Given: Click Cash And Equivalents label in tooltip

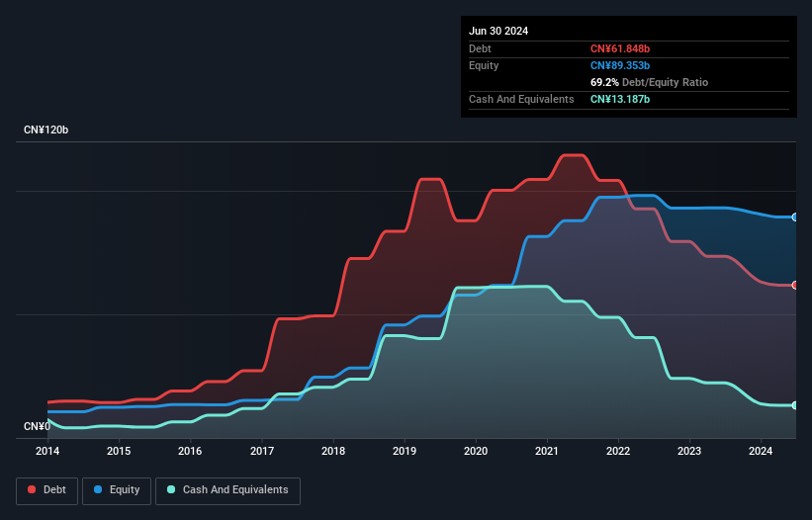Looking at the screenshot, I should pyautogui.click(x=521, y=99).
